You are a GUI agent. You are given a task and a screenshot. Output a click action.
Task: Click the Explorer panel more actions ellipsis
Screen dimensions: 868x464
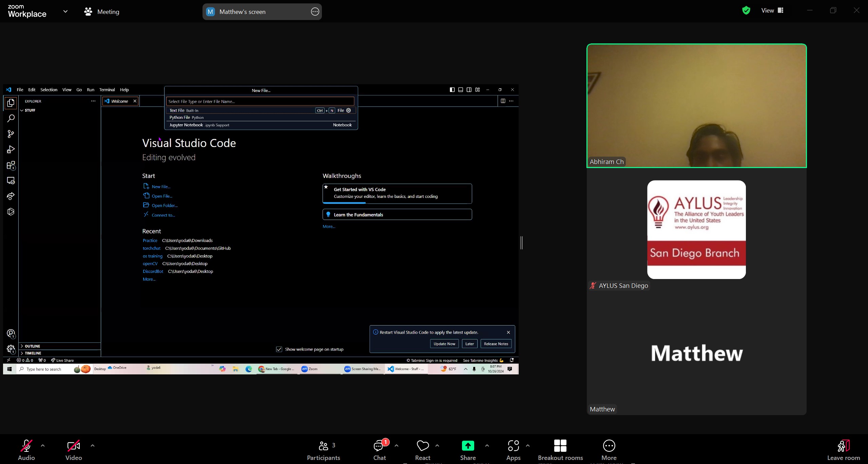click(x=93, y=101)
